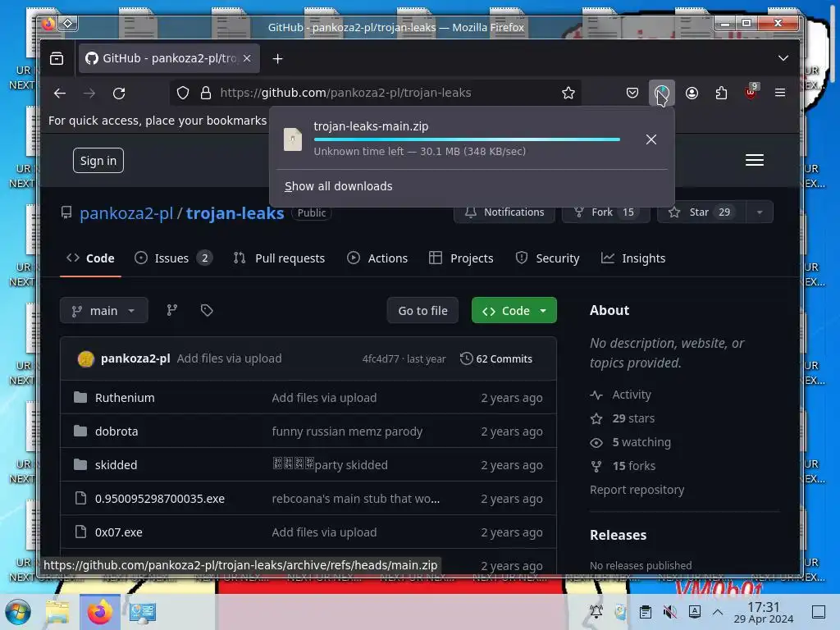The height and width of the screenshot is (630, 840).
Task: Open the main branch selector dropdown
Action: tap(104, 311)
